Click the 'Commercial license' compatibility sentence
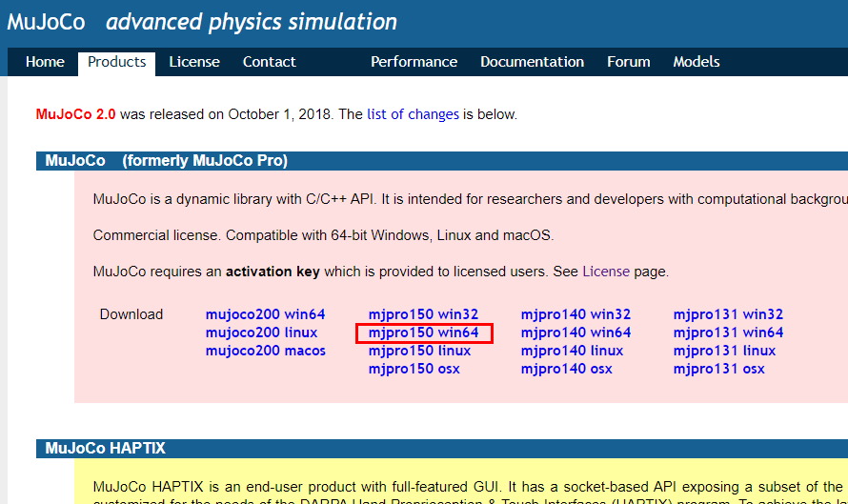Image resolution: width=848 pixels, height=504 pixels. [323, 235]
